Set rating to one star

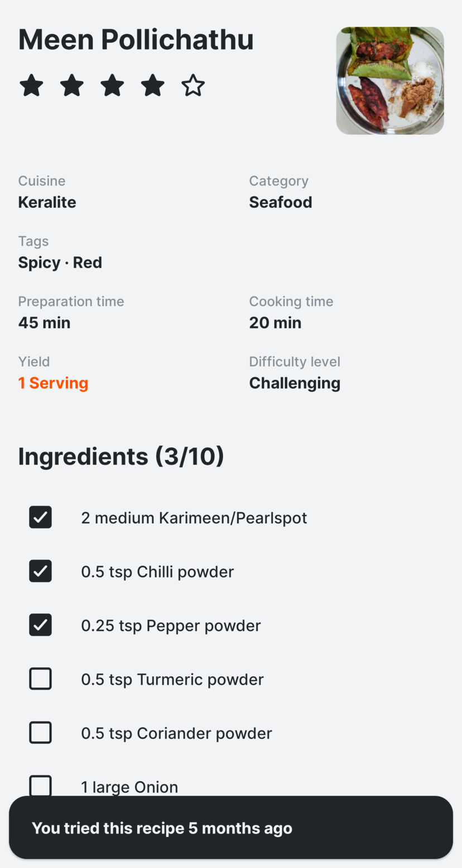tap(31, 86)
